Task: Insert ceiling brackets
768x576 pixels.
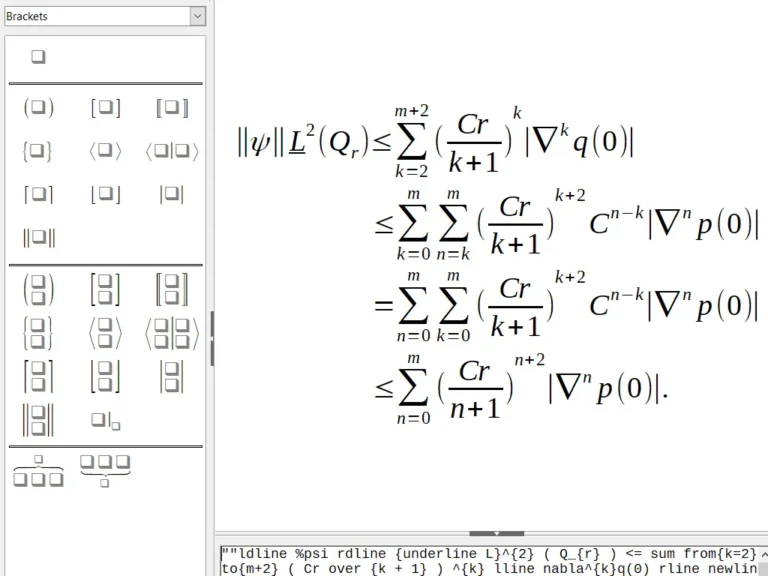Action: pyautogui.click(x=38, y=194)
